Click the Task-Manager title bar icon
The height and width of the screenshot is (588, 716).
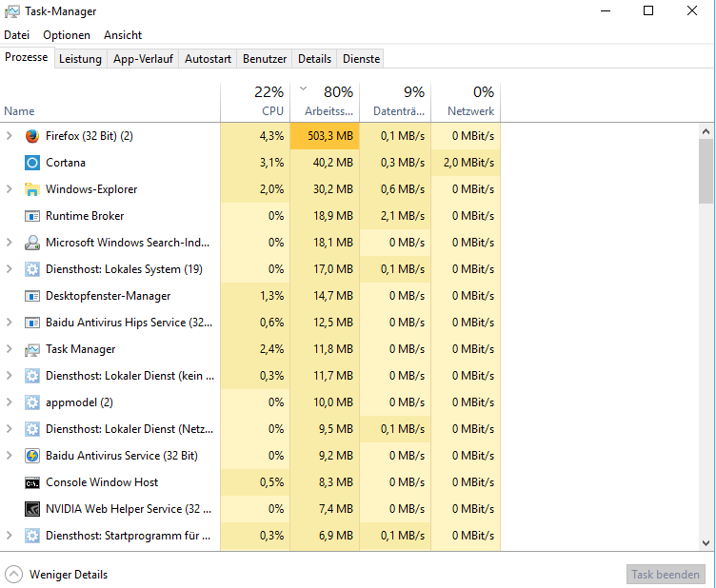coord(11,11)
